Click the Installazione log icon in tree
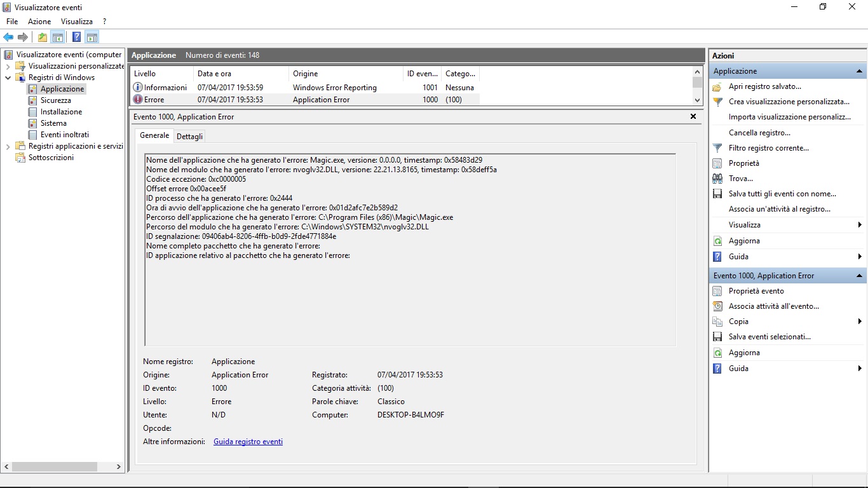 click(x=32, y=112)
